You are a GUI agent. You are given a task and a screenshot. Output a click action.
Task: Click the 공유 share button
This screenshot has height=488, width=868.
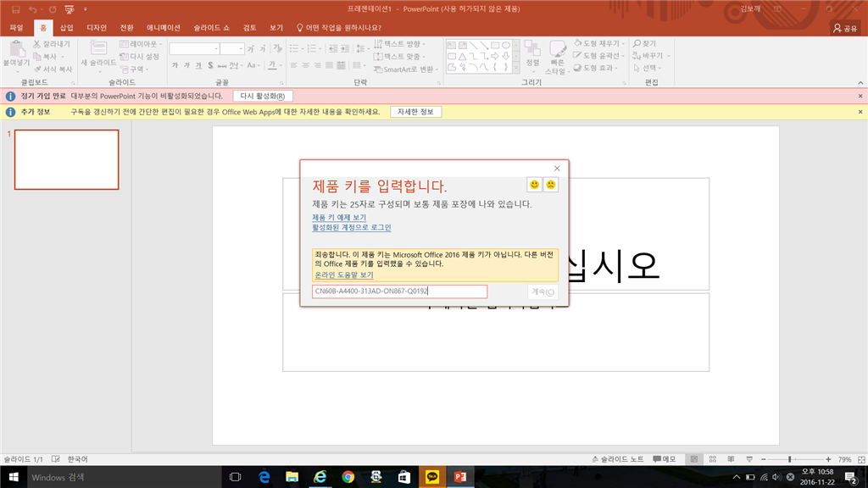845,28
